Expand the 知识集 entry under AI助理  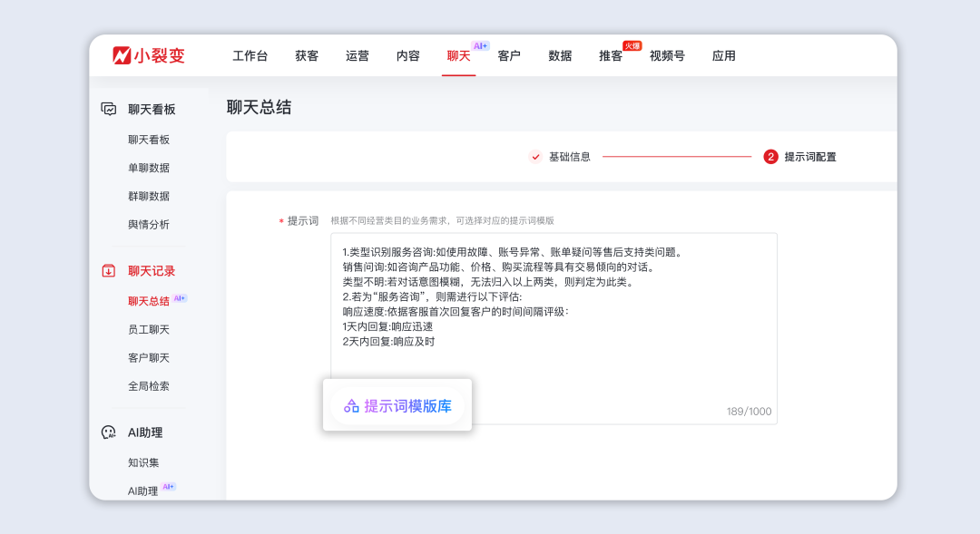pos(145,461)
